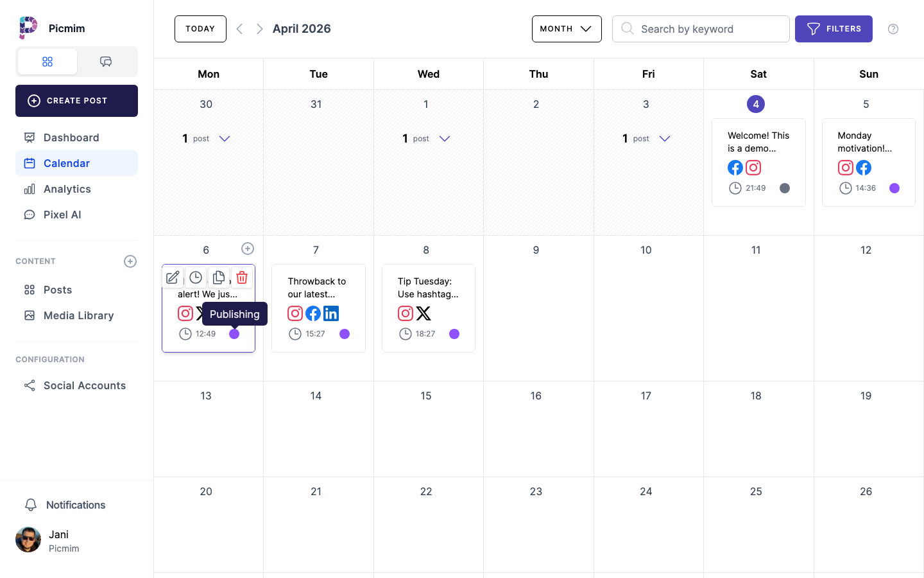The image size is (924, 578).
Task: Switch to chat view toggle in sidebar
Action: pos(106,62)
